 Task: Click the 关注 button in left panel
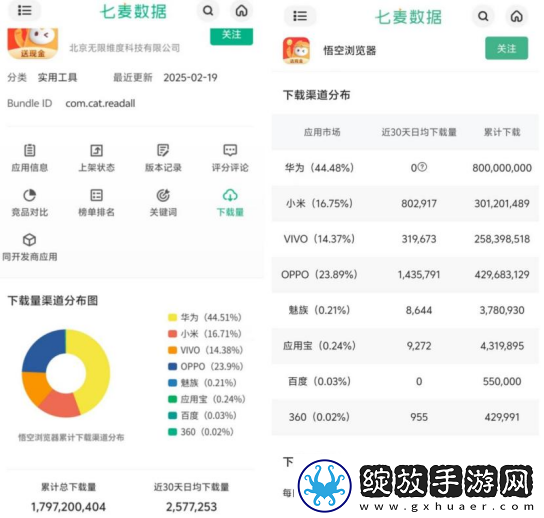[231, 36]
